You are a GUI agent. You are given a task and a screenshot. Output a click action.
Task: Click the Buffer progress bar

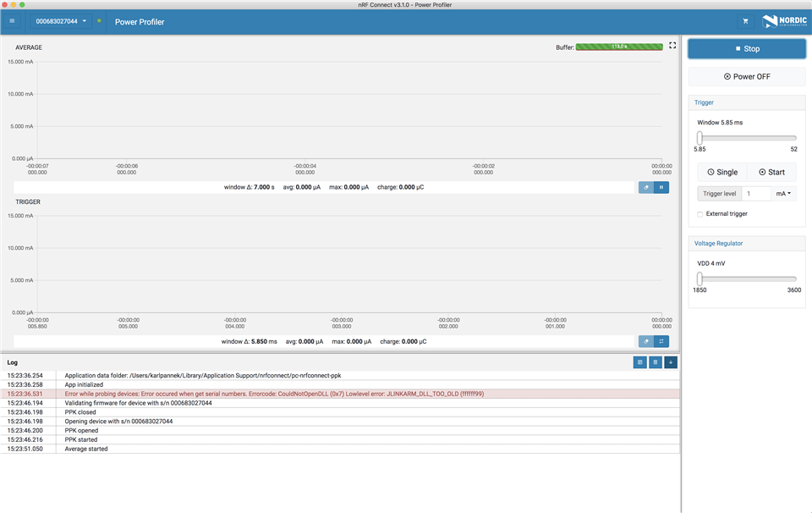point(619,47)
